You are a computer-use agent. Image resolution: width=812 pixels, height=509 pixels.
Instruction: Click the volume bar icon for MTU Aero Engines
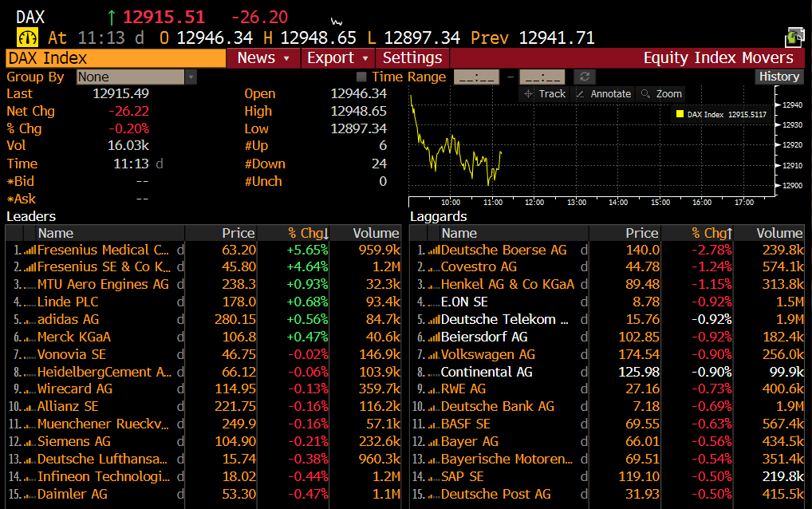[x=30, y=286]
